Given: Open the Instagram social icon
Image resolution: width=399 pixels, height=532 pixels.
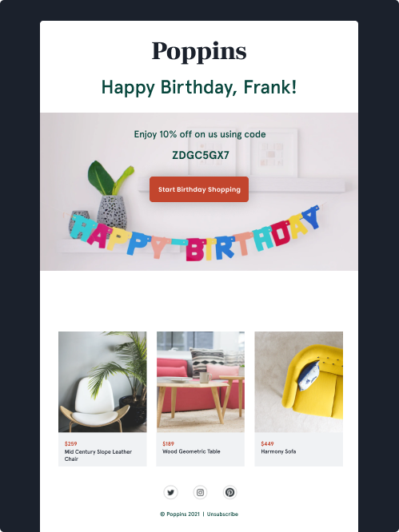Looking at the screenshot, I should pos(201,492).
